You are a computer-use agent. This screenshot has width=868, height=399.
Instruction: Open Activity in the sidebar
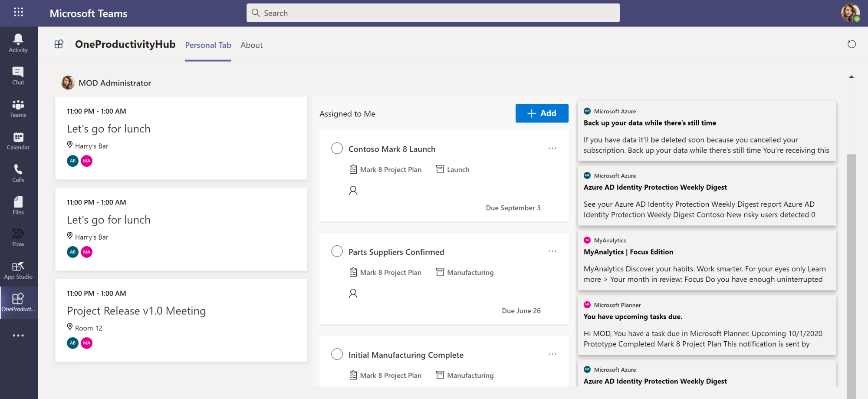point(18,43)
